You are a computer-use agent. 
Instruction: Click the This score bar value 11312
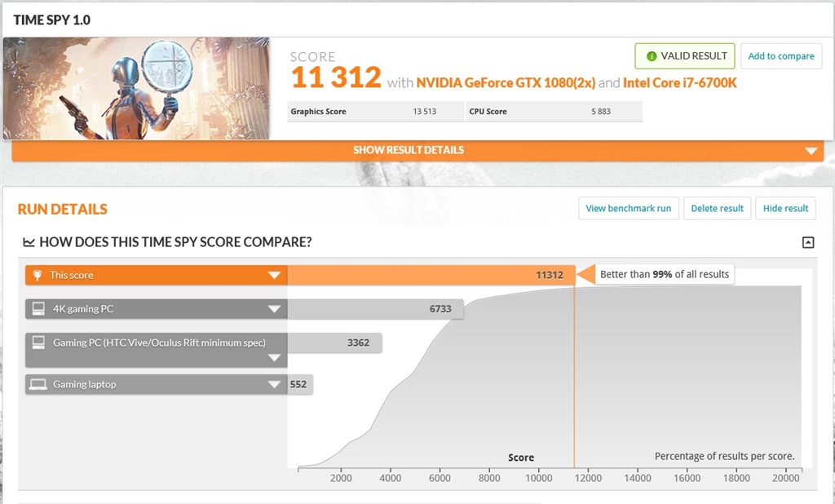tap(550, 275)
